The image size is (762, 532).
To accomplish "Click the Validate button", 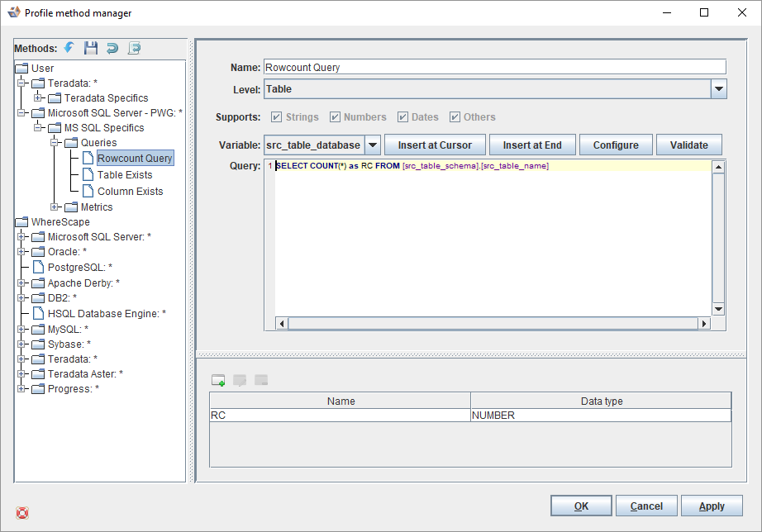I will [x=688, y=145].
